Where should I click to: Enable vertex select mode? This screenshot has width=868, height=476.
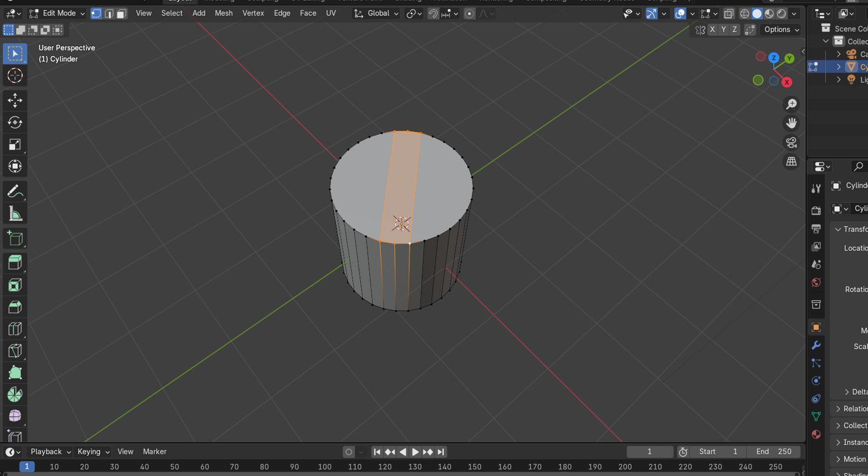(x=96, y=13)
